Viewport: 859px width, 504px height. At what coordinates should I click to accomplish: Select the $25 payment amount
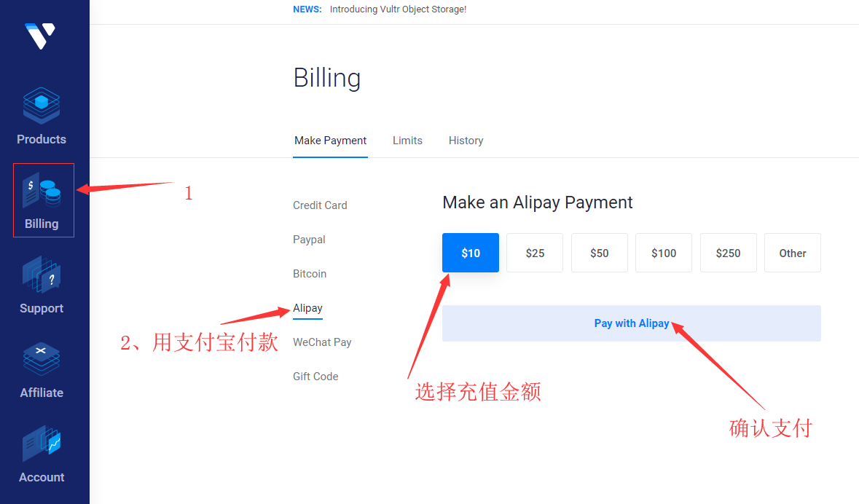[535, 253]
